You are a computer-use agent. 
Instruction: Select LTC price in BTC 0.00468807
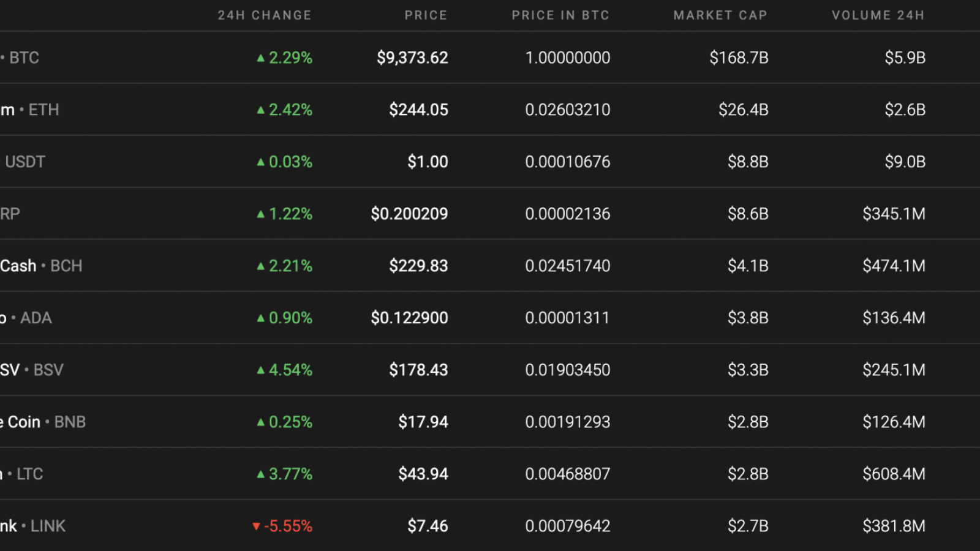click(568, 474)
